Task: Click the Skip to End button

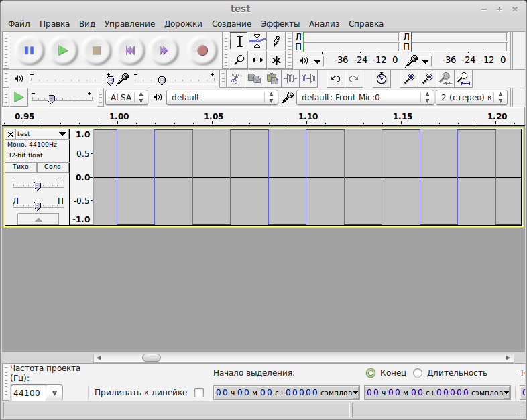Action: click(163, 50)
